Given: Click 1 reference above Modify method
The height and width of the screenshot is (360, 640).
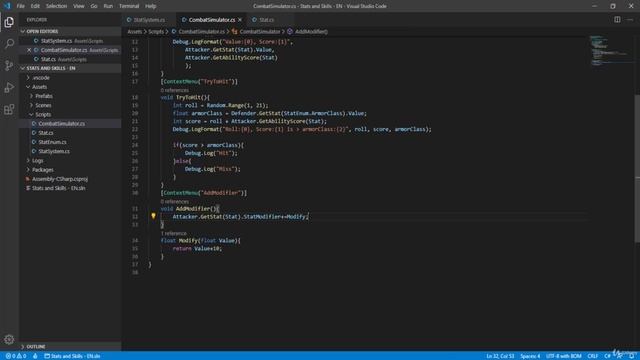Looking at the screenshot, I should coord(174,233).
